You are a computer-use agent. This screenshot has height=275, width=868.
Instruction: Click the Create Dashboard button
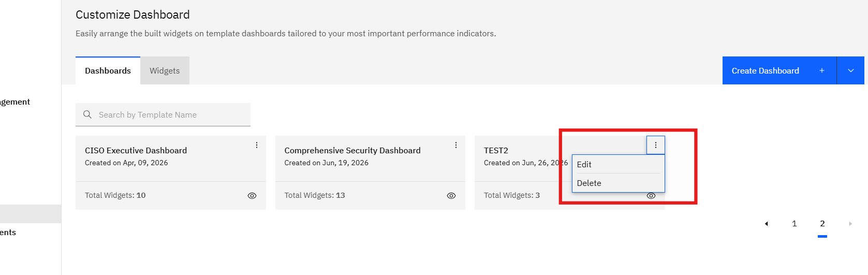pos(779,70)
